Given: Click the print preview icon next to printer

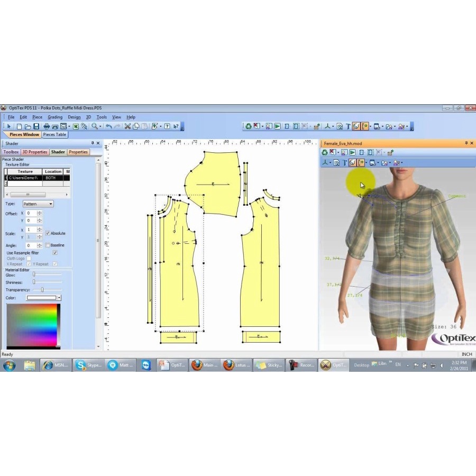Looking at the screenshot, I should (55, 126).
